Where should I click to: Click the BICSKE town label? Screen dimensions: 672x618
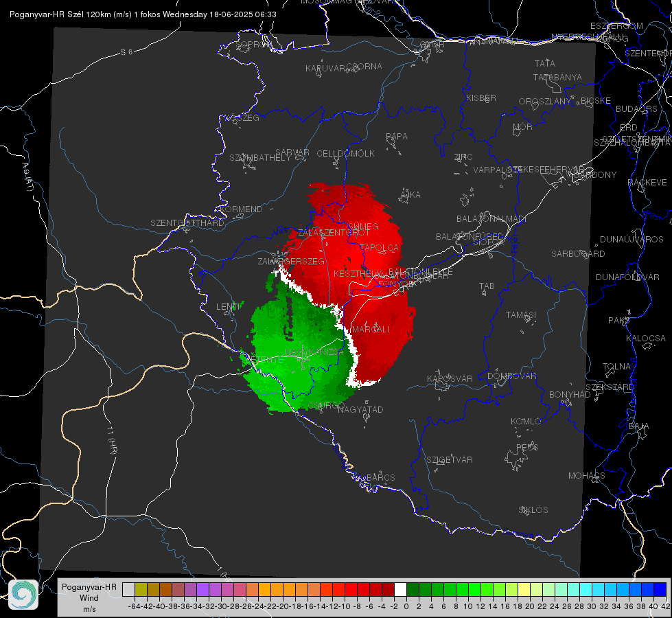tap(596, 100)
